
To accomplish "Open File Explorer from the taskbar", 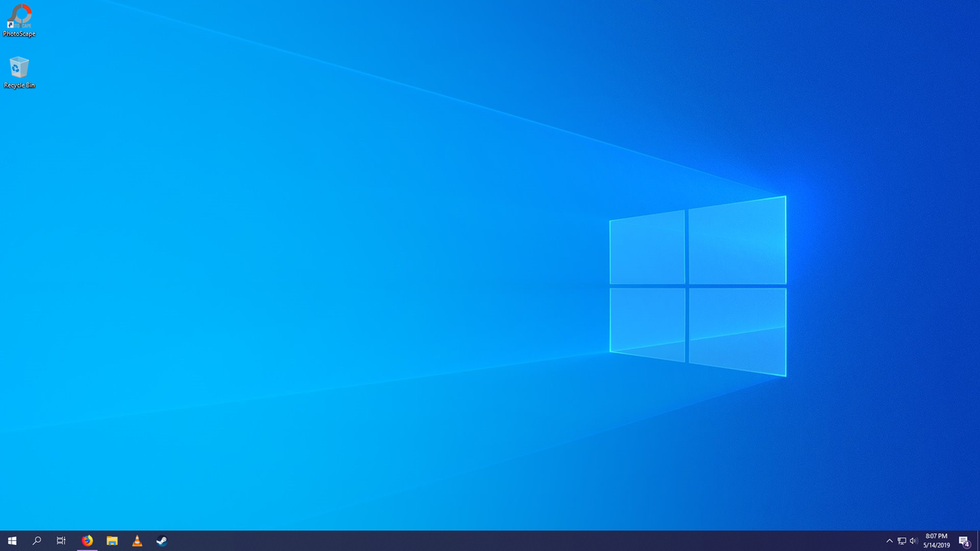I will (x=112, y=541).
